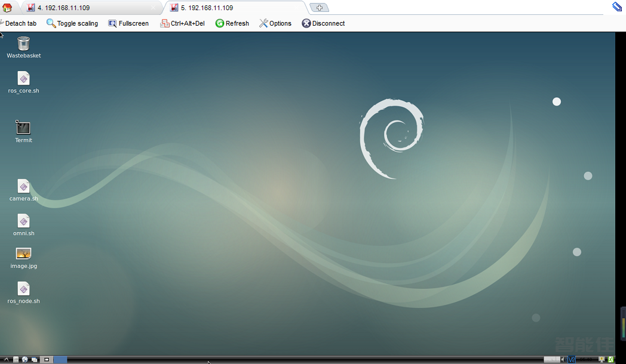Click the omni.sh desktop file
The height and width of the screenshot is (364, 626).
(x=23, y=221)
